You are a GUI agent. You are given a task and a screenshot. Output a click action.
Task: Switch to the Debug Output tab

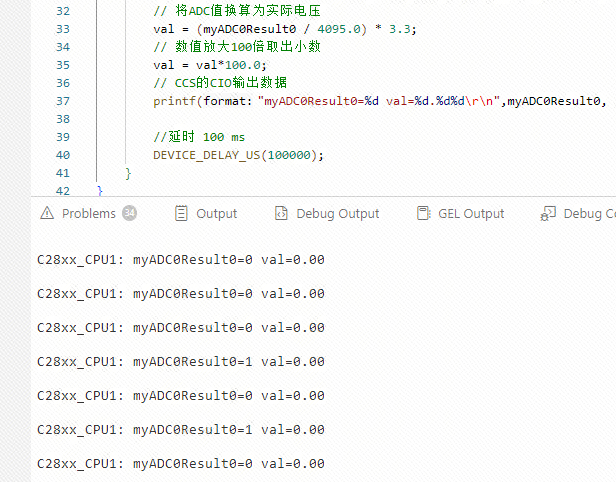click(x=327, y=214)
